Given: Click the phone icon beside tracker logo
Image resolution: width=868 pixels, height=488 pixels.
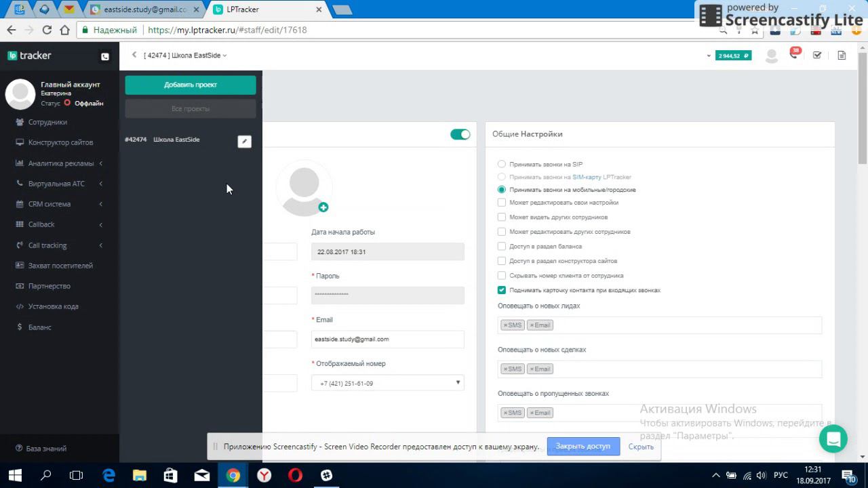Looking at the screenshot, I should click(x=105, y=57).
